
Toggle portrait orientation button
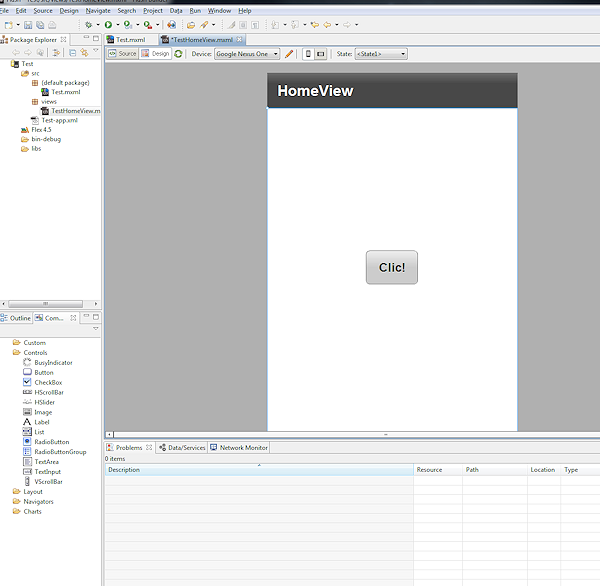[x=307, y=54]
